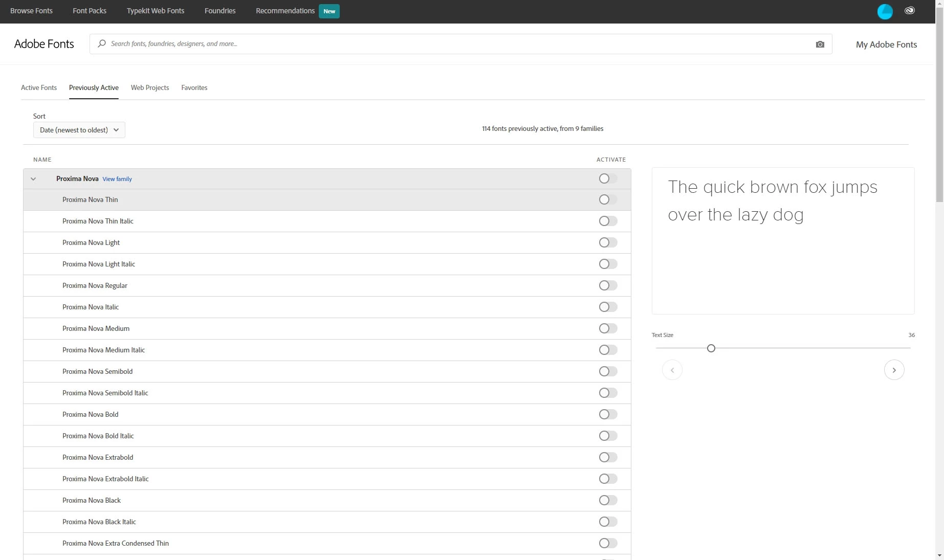944x560 pixels.
Task: Enable Proxima Nova Bold Italic
Action: pyautogui.click(x=608, y=436)
